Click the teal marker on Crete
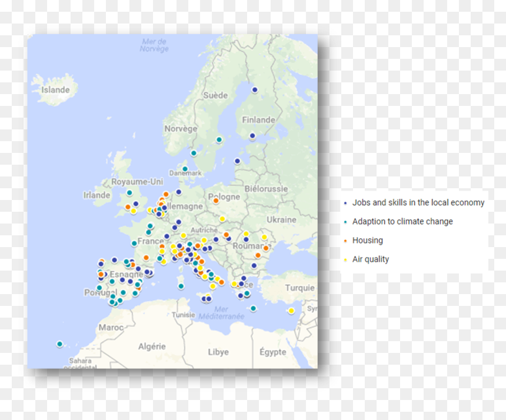Screen dimensions: 506x420 (x=254, y=308)
